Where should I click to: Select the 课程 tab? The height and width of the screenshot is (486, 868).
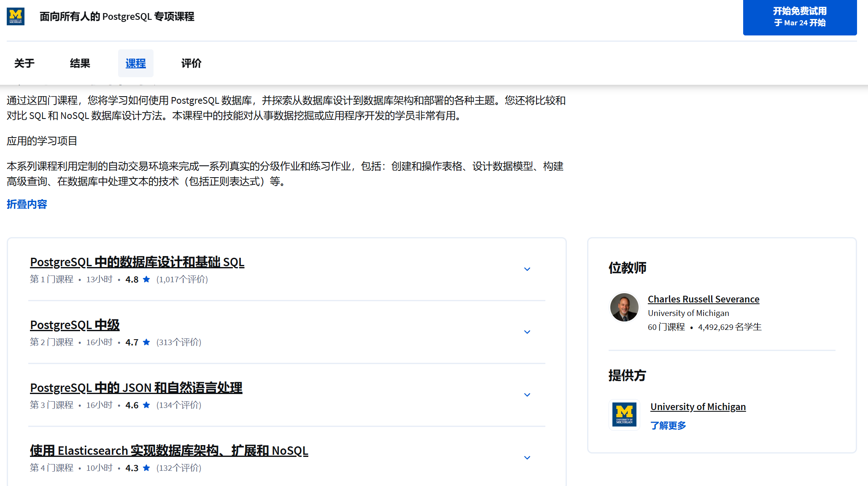(x=136, y=63)
